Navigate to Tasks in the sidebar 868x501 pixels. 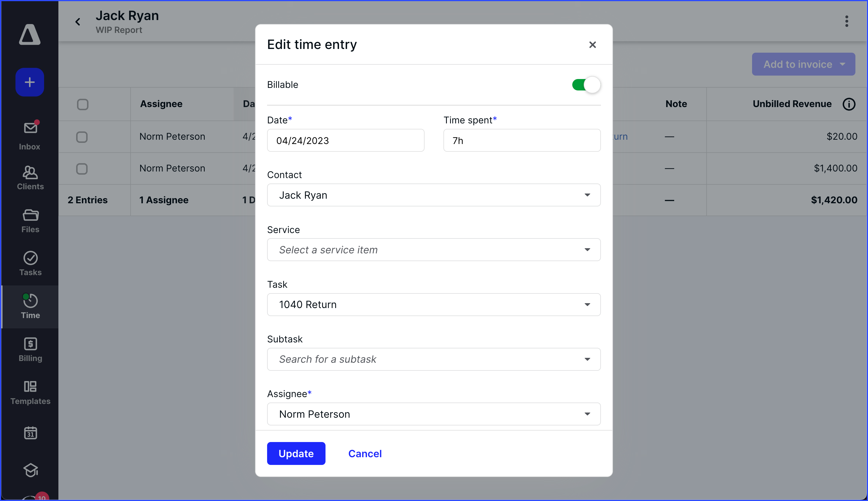click(x=30, y=264)
